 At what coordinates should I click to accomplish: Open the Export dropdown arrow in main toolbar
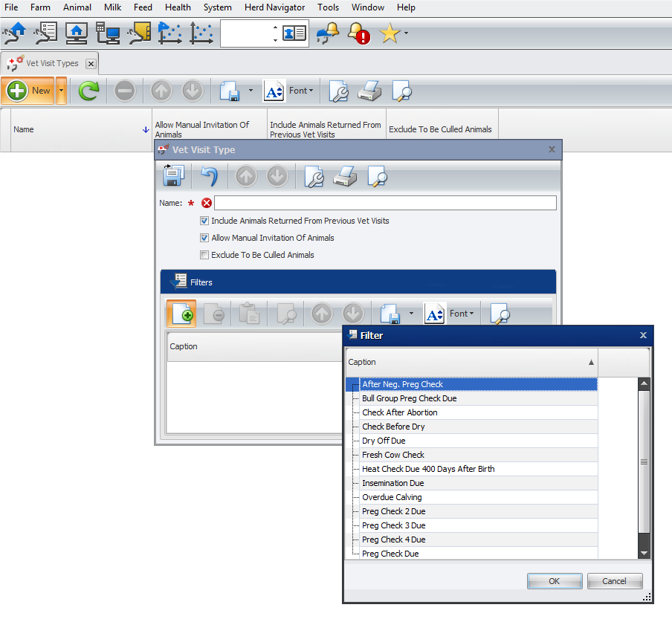[x=251, y=91]
